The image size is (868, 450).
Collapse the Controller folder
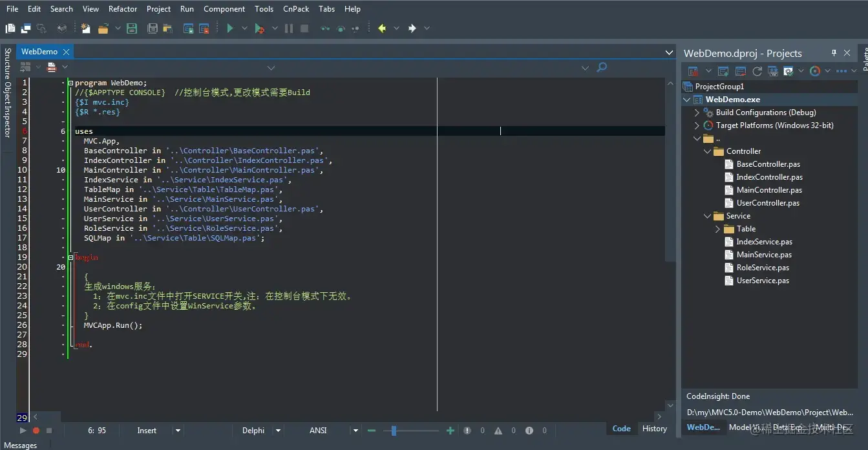pyautogui.click(x=707, y=151)
